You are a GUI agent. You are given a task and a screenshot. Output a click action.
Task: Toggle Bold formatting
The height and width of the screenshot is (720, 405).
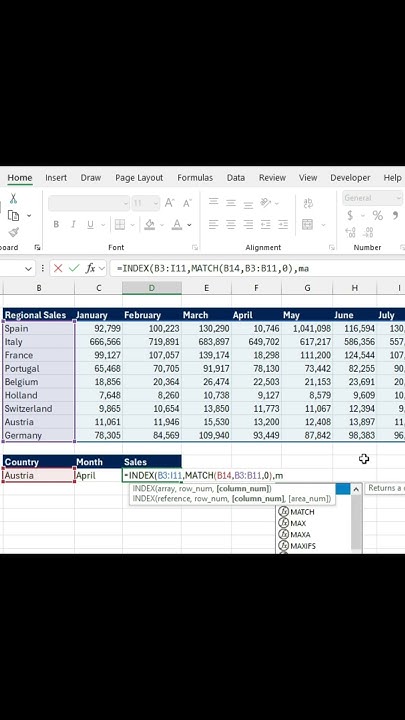(x=56, y=225)
